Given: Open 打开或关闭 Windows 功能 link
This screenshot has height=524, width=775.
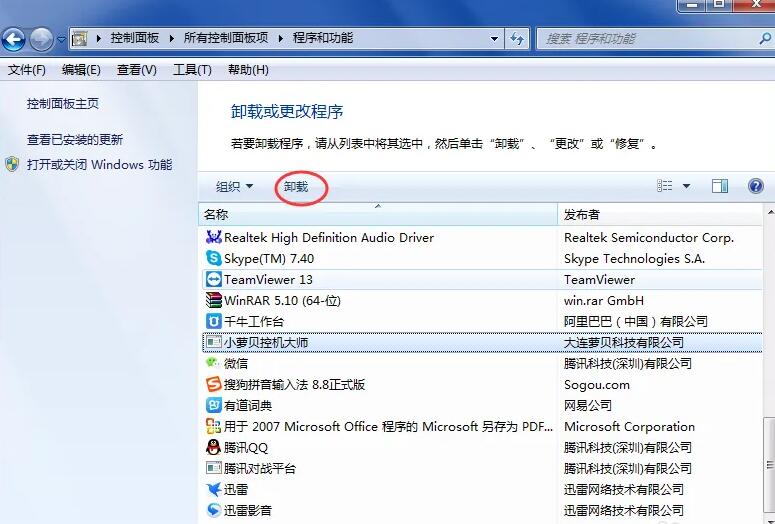Looking at the screenshot, I should point(99,165).
